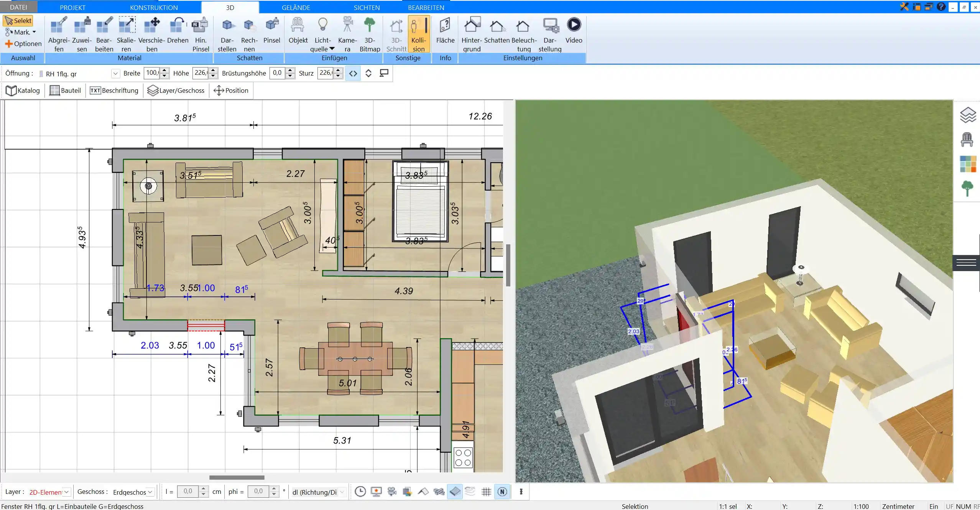Choose the Skalieren material tool
980x510 pixels.
[126, 34]
